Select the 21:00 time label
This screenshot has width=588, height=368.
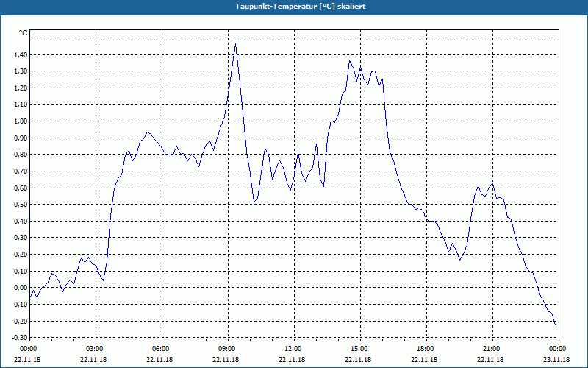(492, 349)
